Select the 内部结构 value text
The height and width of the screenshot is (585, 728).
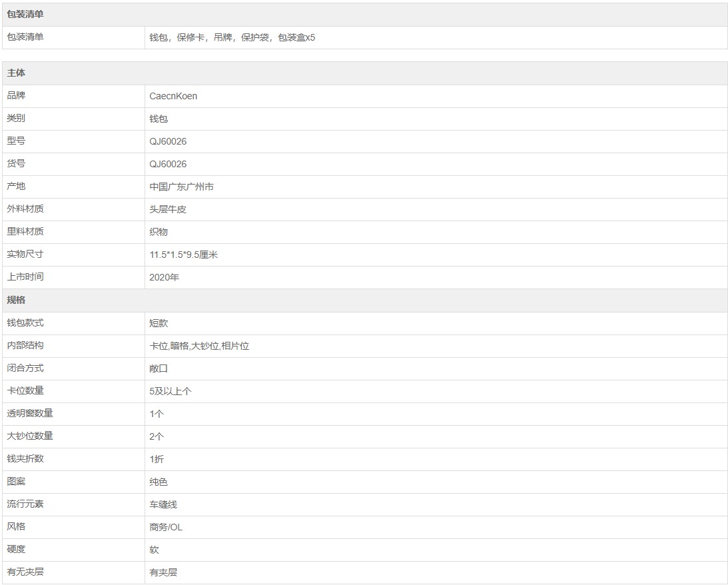(199, 346)
